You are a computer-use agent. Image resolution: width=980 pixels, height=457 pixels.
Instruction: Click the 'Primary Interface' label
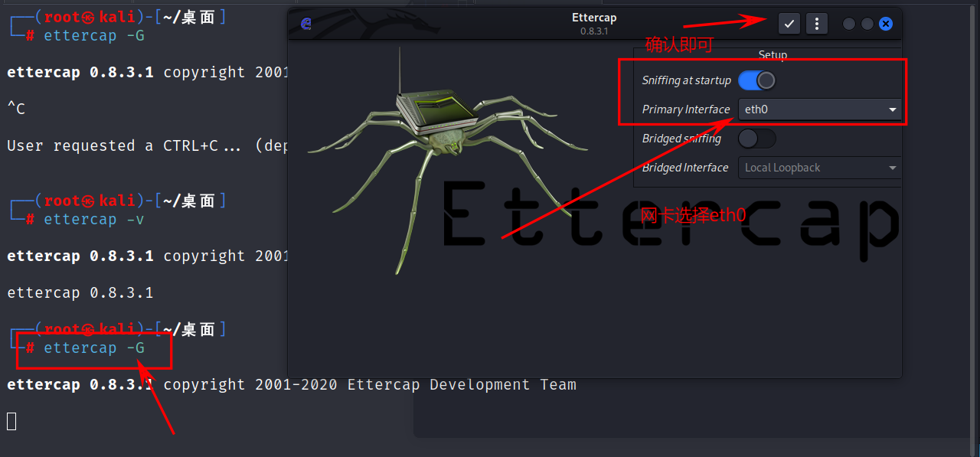686,109
